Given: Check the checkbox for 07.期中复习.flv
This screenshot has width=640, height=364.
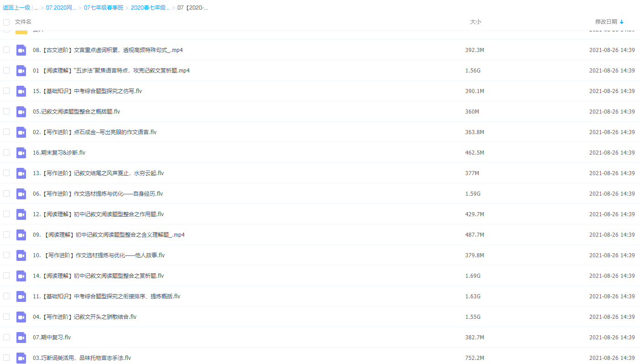Looking at the screenshot, I should pos(6,337).
